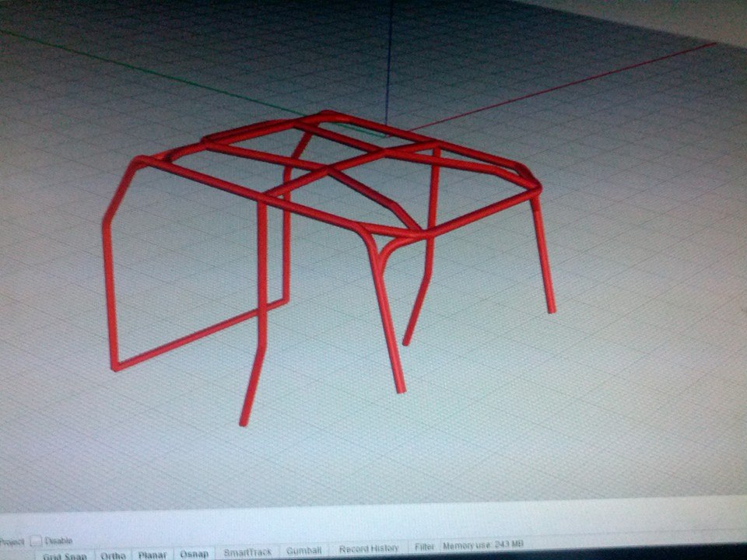Turn on Osnap in status bar
The height and width of the screenshot is (560, 747).
point(195,554)
